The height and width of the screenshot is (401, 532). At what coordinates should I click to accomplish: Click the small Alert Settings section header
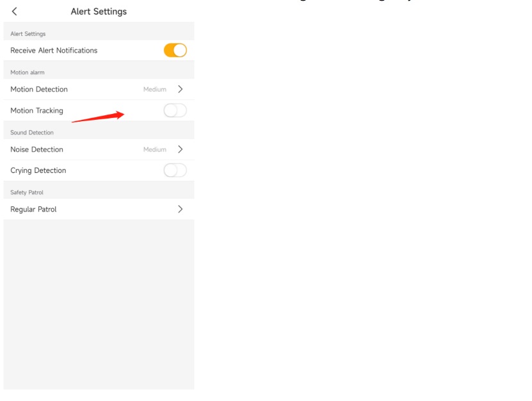point(28,34)
